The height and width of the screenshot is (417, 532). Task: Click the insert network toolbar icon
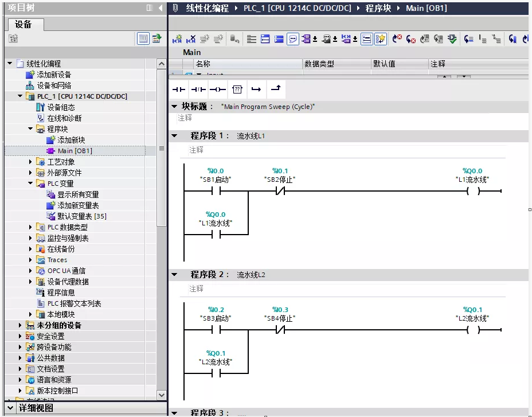(x=178, y=39)
